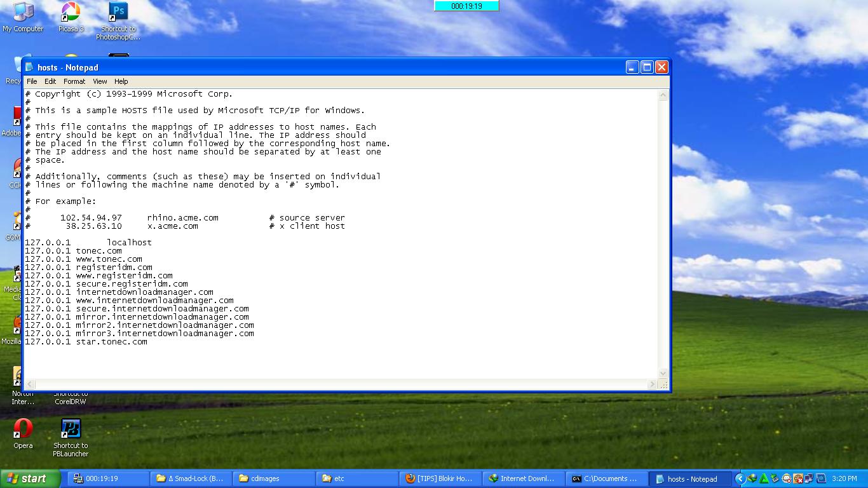The height and width of the screenshot is (488, 868).
Task: Click the line '127.0.0.1 tonec.com'
Action: (x=73, y=250)
